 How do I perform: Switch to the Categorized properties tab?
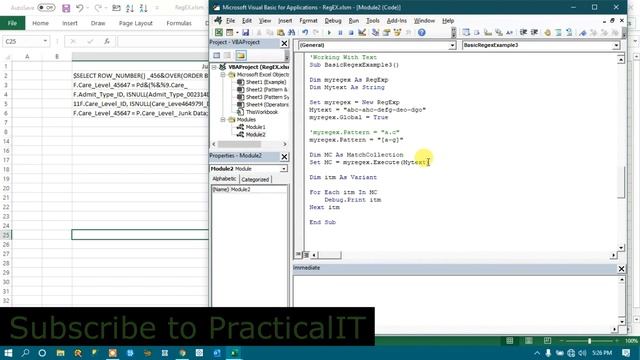pos(255,179)
